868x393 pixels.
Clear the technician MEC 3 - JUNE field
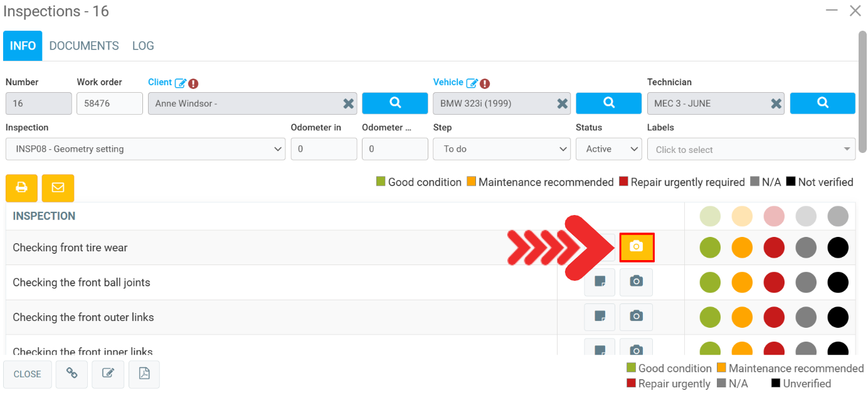[x=776, y=103]
